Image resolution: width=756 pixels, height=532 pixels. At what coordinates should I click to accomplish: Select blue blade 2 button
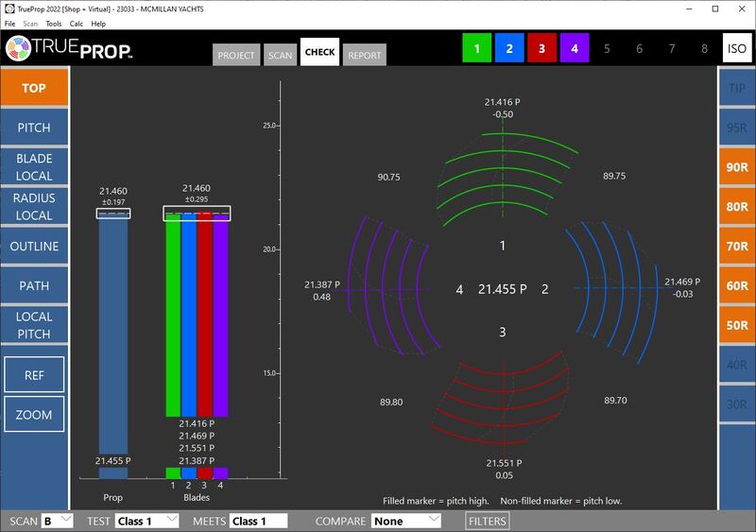(509, 48)
